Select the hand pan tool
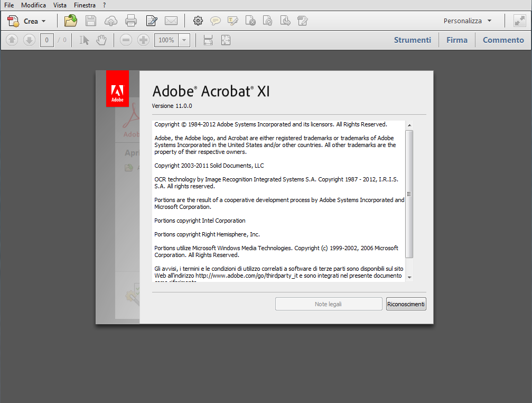 pos(101,40)
